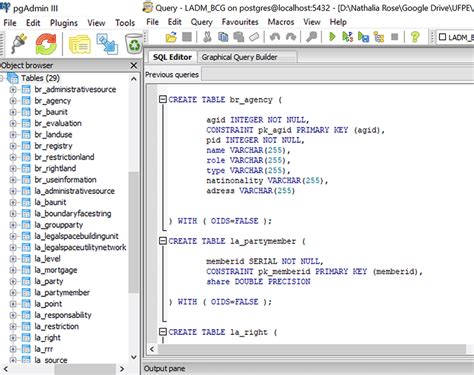Open the File menu in the Query window
Viewport: 474px width, 375px height.
152,22
